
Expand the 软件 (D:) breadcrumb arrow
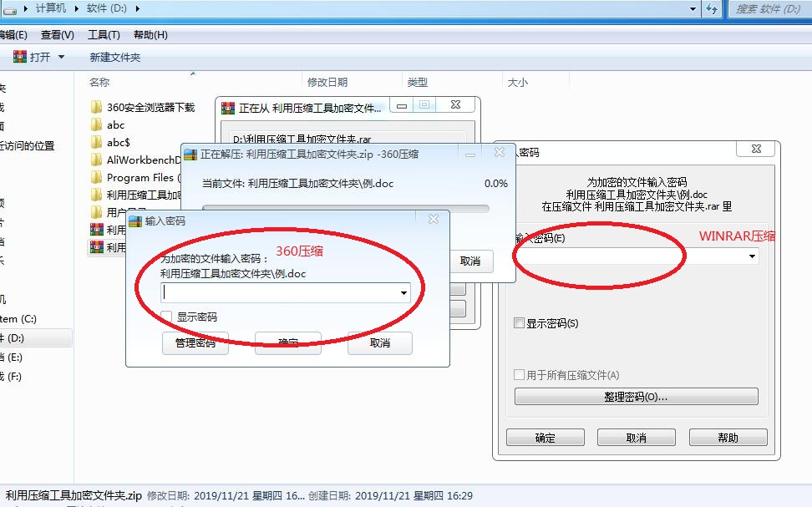(137, 8)
